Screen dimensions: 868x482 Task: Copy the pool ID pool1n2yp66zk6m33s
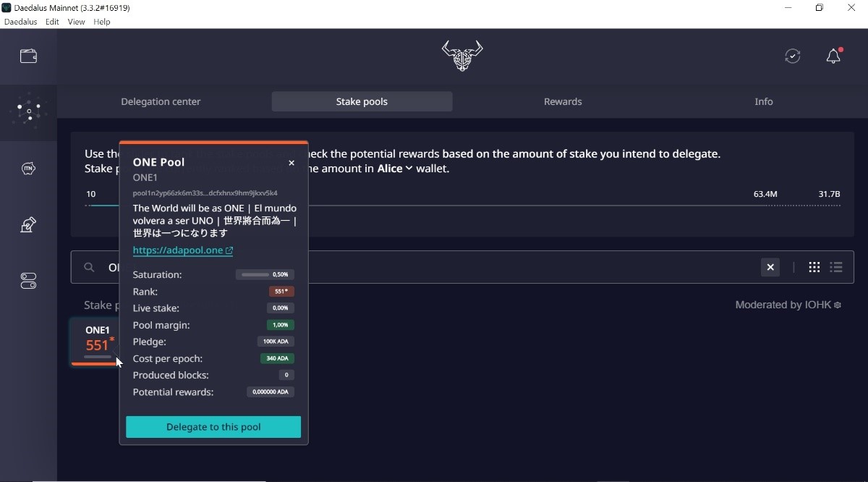click(205, 193)
